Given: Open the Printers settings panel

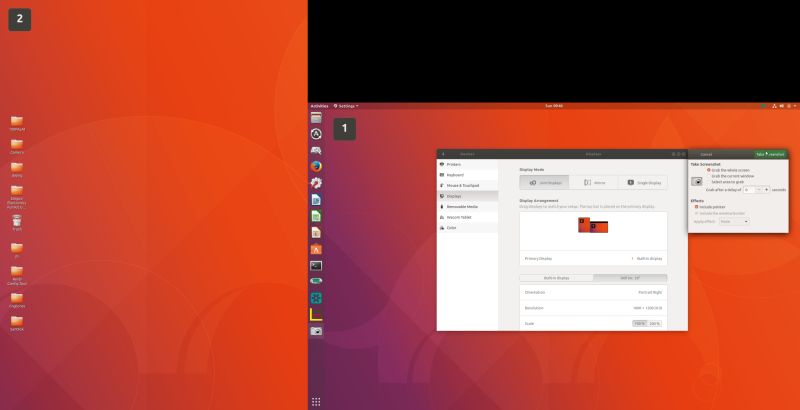Looking at the screenshot, I should coord(467,164).
